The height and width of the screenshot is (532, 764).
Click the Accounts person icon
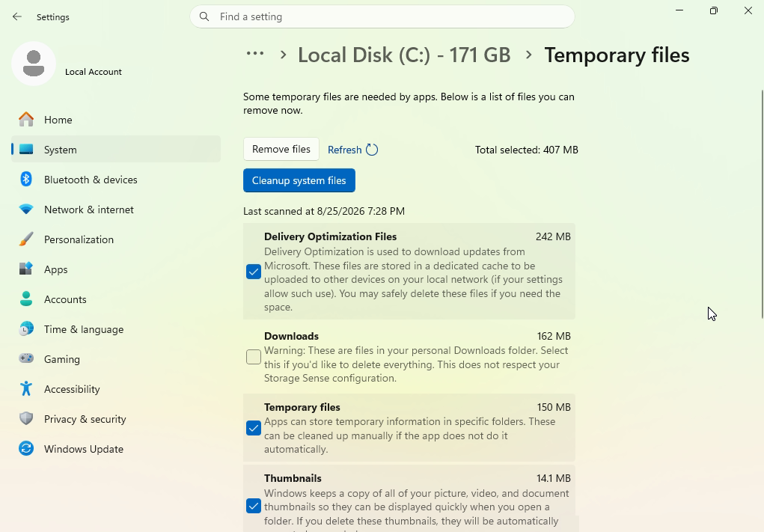[26, 299]
